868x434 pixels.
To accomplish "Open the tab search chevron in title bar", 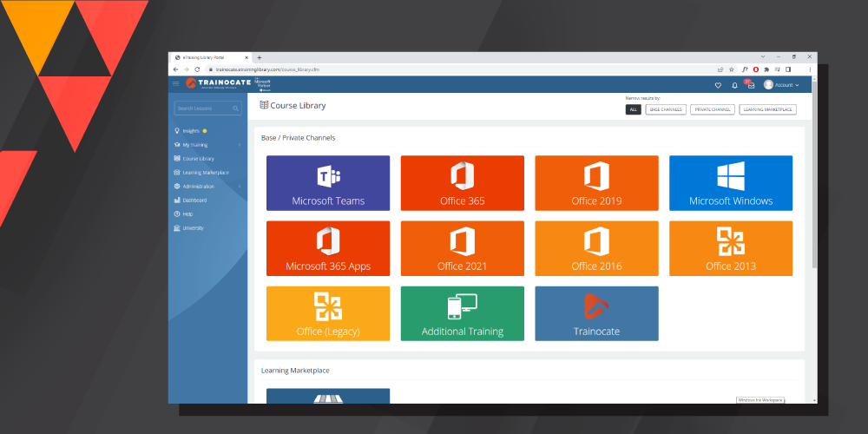I will 763,56.
